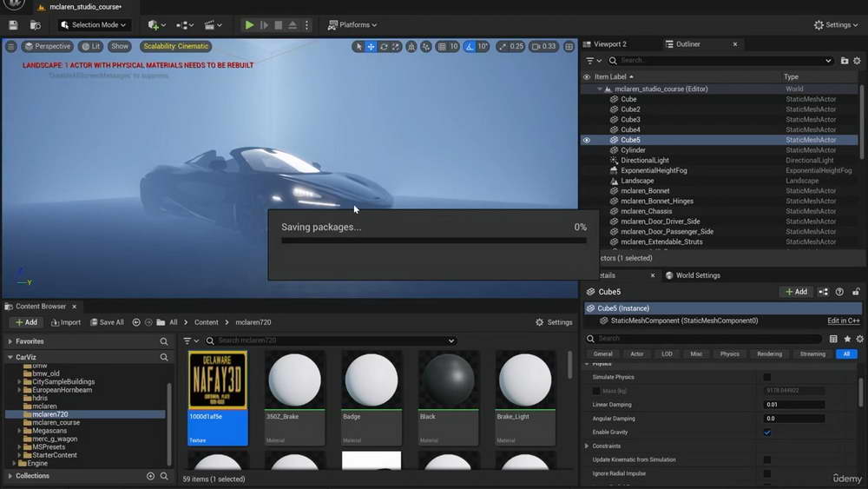
Task: Open the Outliner filter options icon
Action: pyautogui.click(x=594, y=60)
